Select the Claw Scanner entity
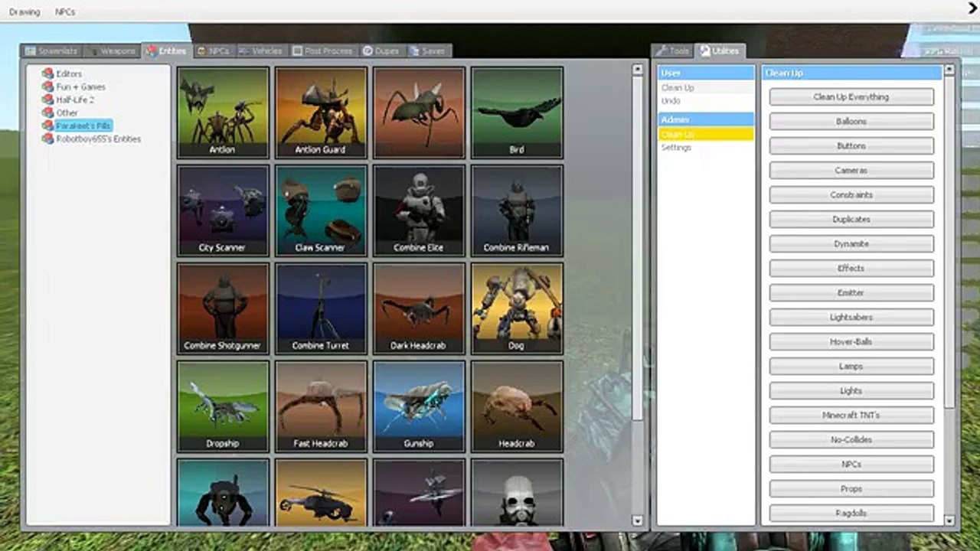The image size is (980, 551). click(321, 210)
